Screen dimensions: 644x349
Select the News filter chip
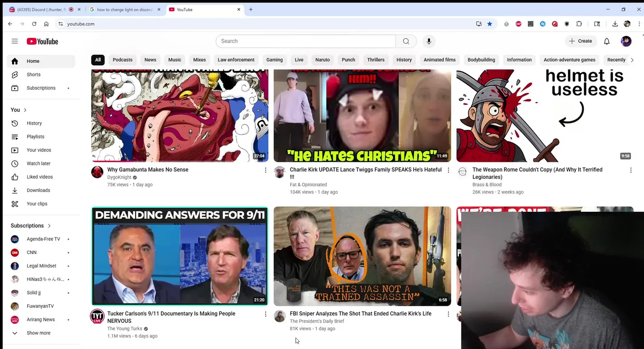150,60
